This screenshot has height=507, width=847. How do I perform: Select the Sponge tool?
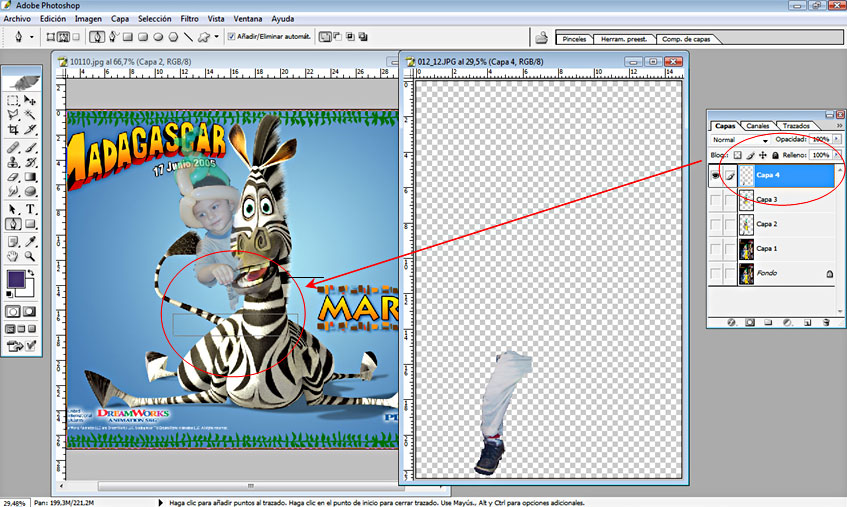pyautogui.click(x=30, y=191)
